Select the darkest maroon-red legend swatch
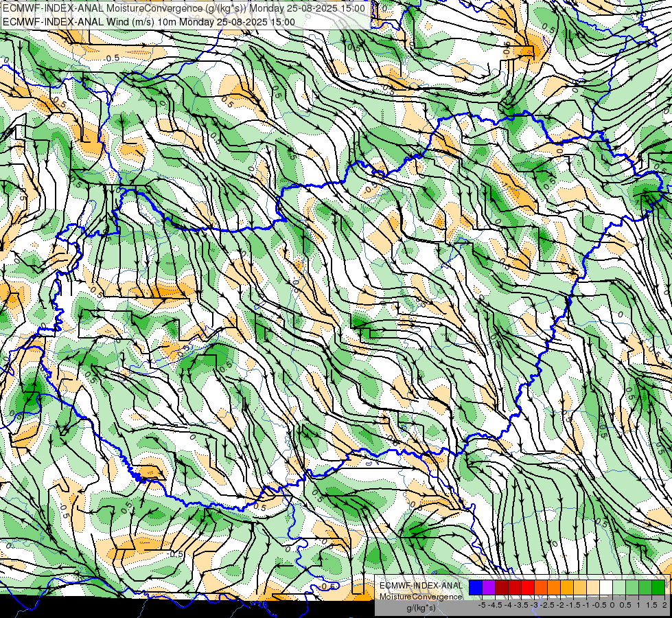Viewport: 672px width, 618px height. [502, 587]
